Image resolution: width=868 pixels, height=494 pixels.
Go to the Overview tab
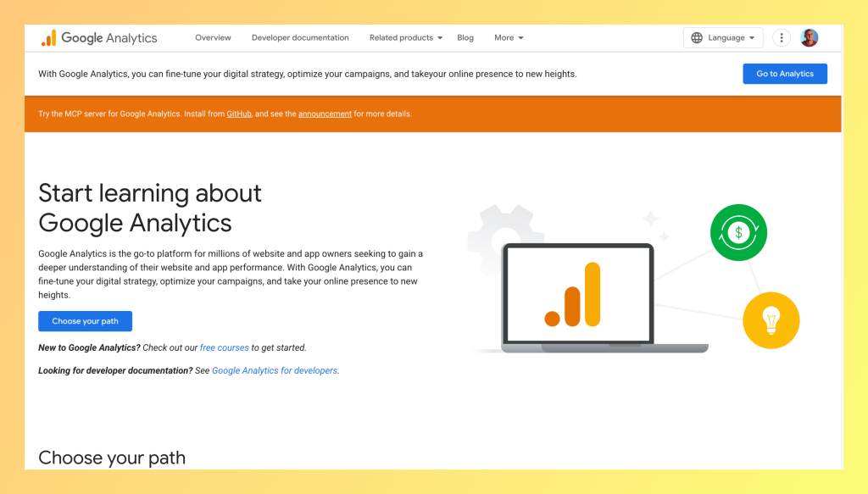tap(213, 38)
